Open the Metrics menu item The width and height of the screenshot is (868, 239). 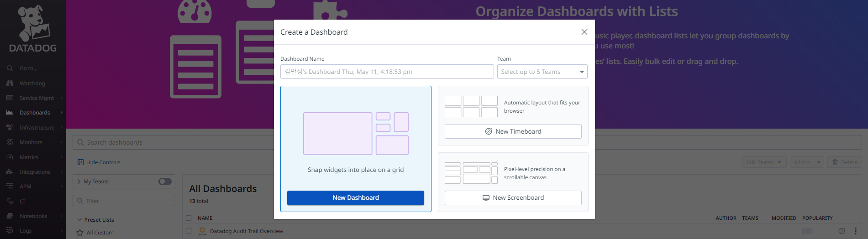click(x=29, y=157)
